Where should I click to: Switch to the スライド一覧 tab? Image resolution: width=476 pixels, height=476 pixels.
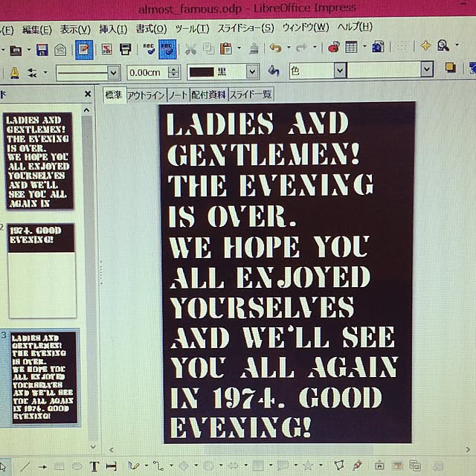(x=251, y=94)
